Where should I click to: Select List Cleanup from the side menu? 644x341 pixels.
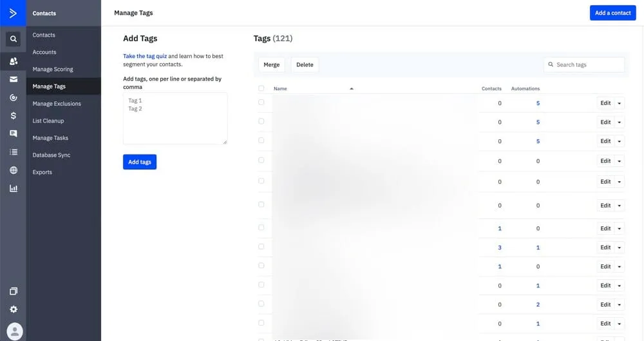pyautogui.click(x=48, y=121)
